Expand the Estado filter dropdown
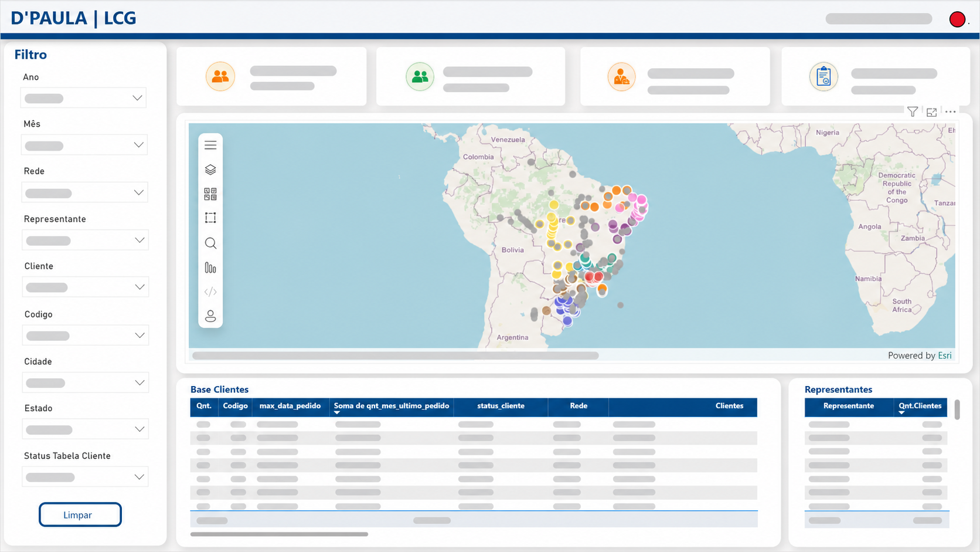The height and width of the screenshot is (552, 980). coord(86,429)
